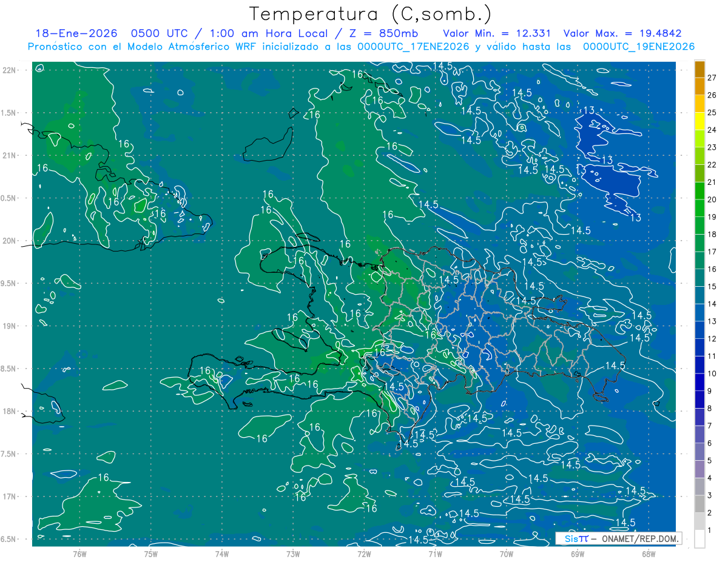This screenshot has width=728, height=562.
Task: Click color scale label "27"
Action: click(712, 78)
